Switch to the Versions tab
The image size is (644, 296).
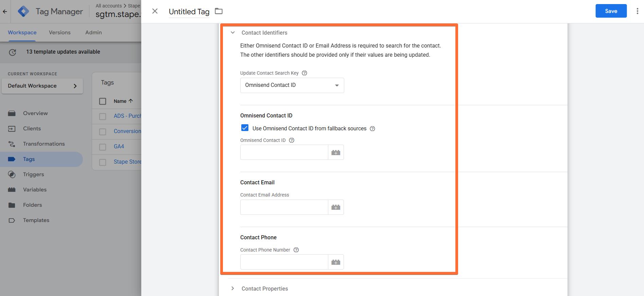(60, 33)
